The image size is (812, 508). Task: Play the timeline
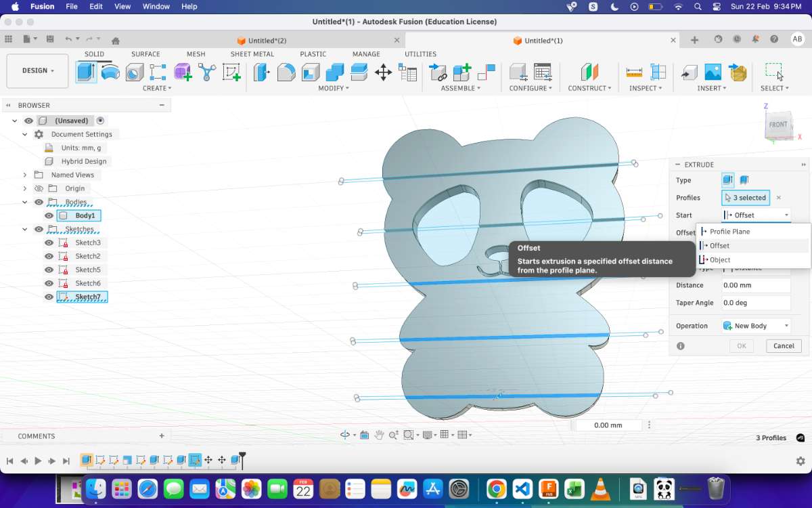tap(38, 461)
